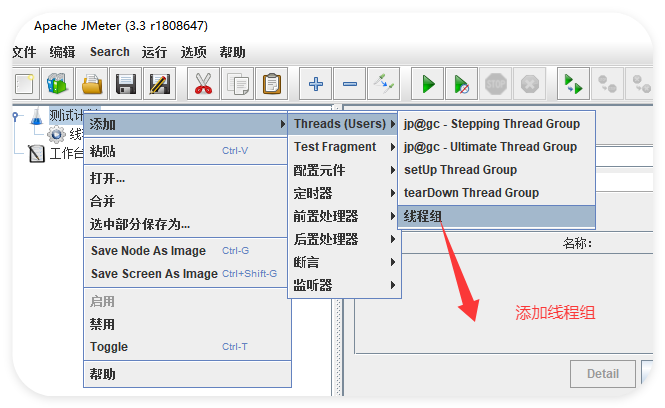Choose Save Node As Image

(x=187, y=251)
